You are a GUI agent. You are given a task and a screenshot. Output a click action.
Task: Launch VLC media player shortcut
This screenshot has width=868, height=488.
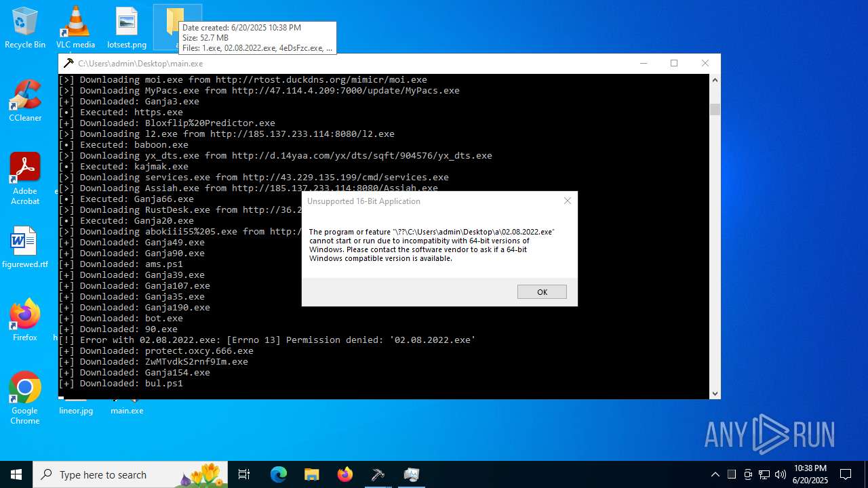(x=75, y=27)
